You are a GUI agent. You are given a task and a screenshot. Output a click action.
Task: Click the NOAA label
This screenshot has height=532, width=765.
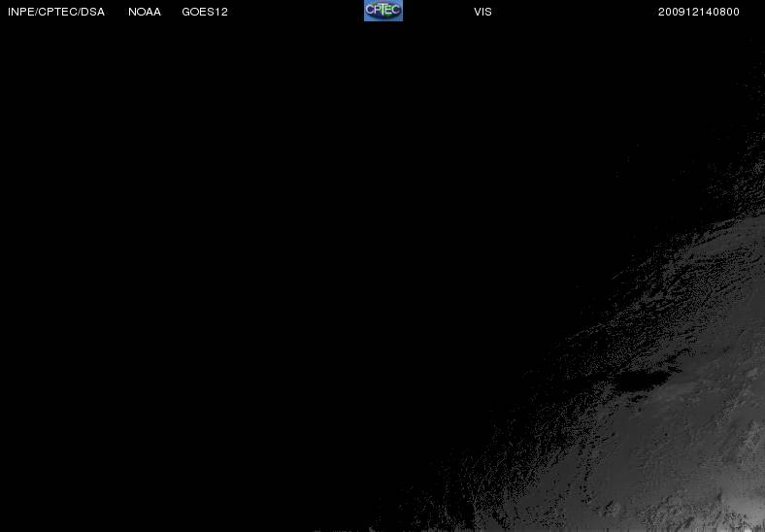click(145, 12)
